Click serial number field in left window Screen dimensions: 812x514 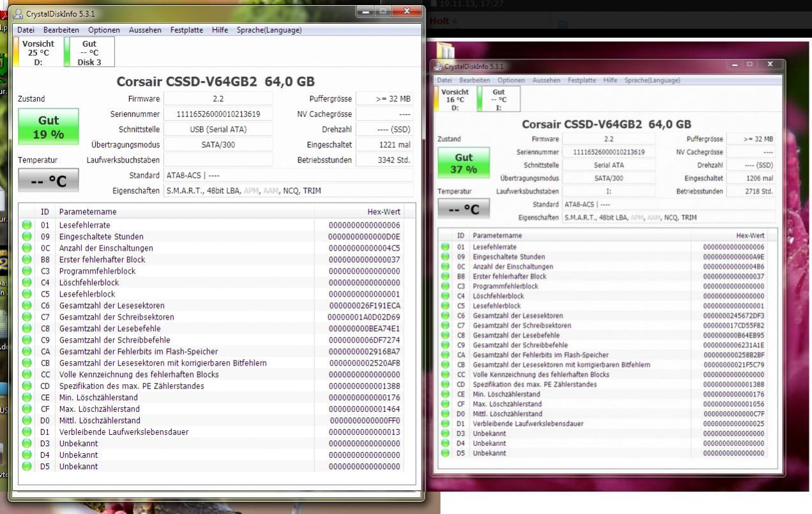(218, 114)
